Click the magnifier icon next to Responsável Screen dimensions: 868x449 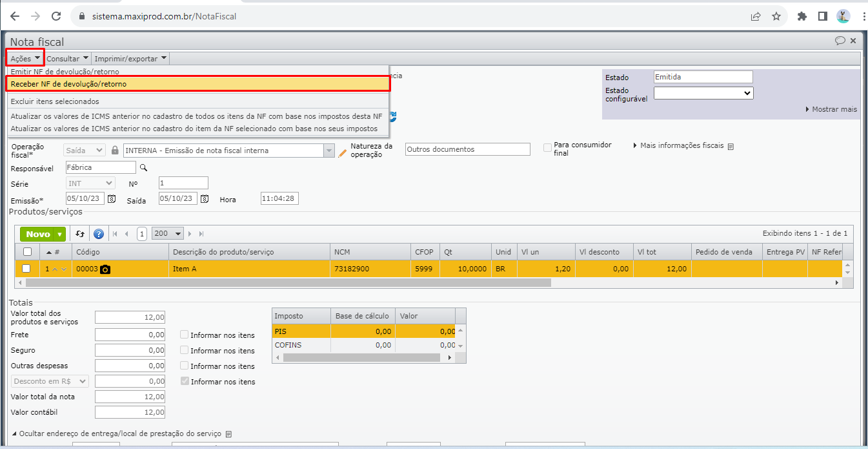tap(144, 168)
